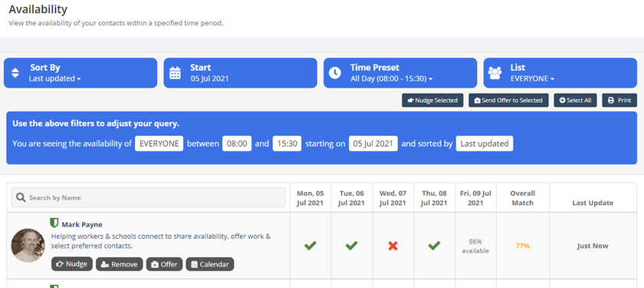Click the 15:30 tag in query summary
Image resolution: width=644 pixels, height=288 pixels.
tap(287, 144)
